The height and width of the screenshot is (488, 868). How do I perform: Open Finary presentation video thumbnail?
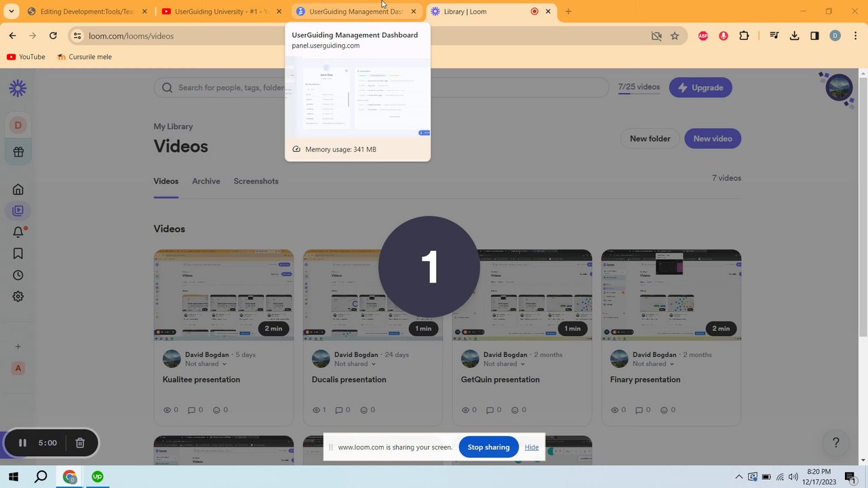pyautogui.click(x=671, y=295)
